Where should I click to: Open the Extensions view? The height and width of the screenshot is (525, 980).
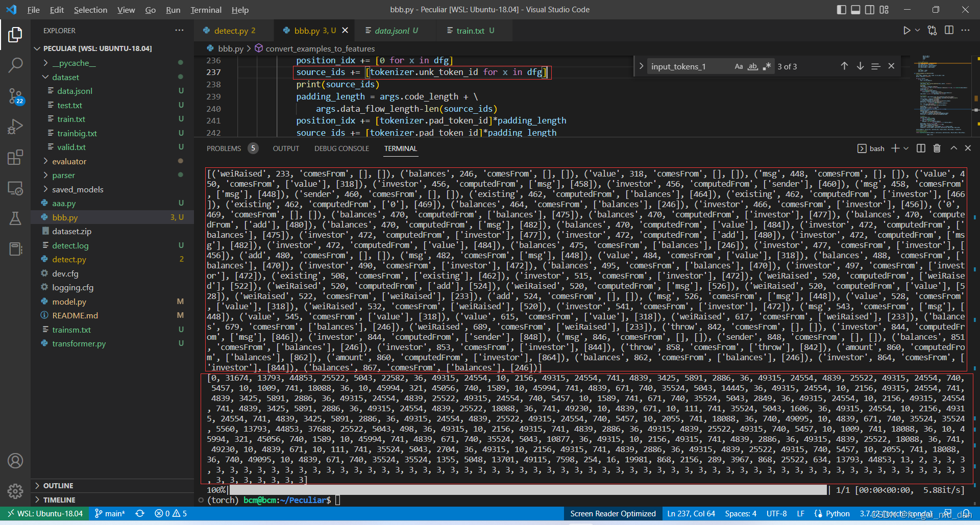[x=15, y=157]
